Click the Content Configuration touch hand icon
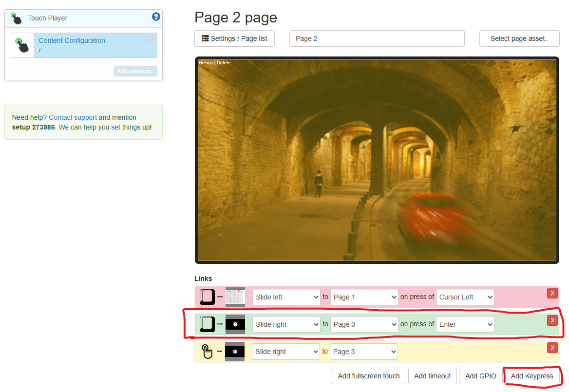Image resolution: width=569 pixels, height=392 pixels. [21, 45]
